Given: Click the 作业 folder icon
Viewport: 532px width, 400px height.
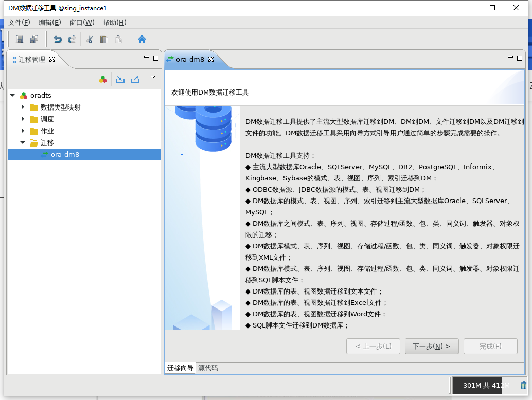Looking at the screenshot, I should click(34, 131).
